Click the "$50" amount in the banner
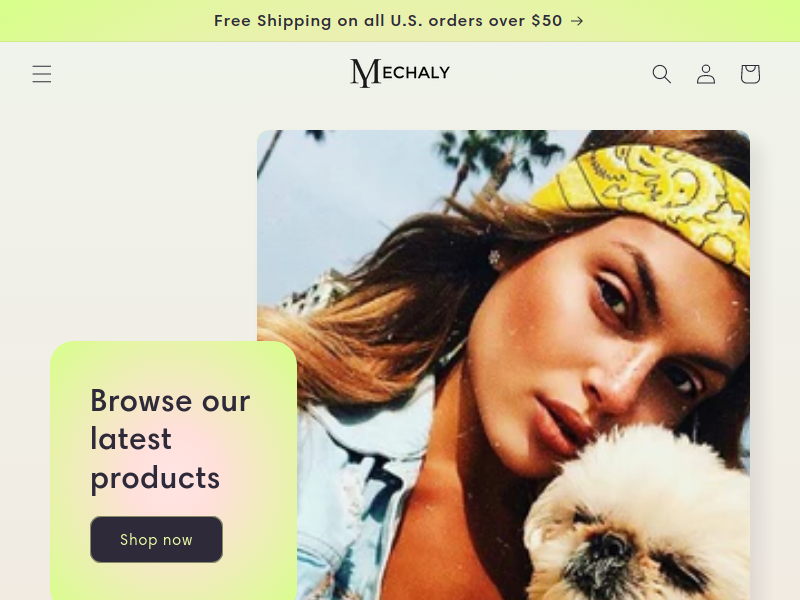The image size is (800, 600). [x=546, y=20]
